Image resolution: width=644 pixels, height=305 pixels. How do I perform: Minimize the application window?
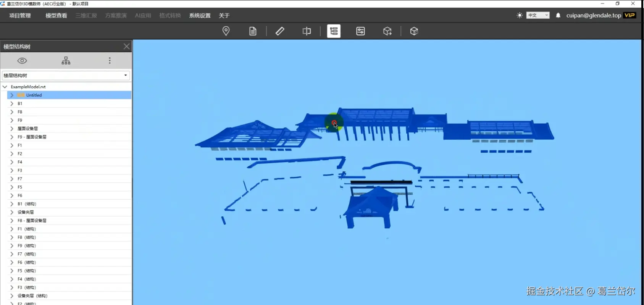602,3
